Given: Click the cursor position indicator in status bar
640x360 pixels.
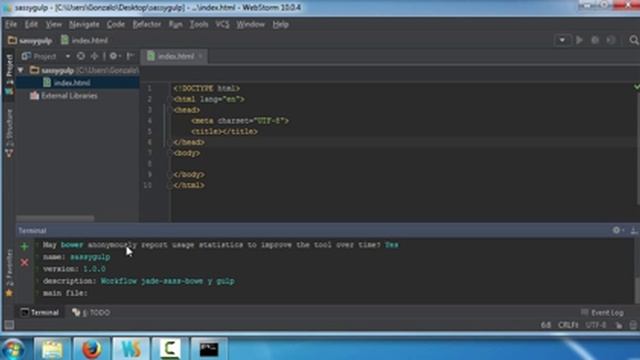Looking at the screenshot, I should pos(546,325).
